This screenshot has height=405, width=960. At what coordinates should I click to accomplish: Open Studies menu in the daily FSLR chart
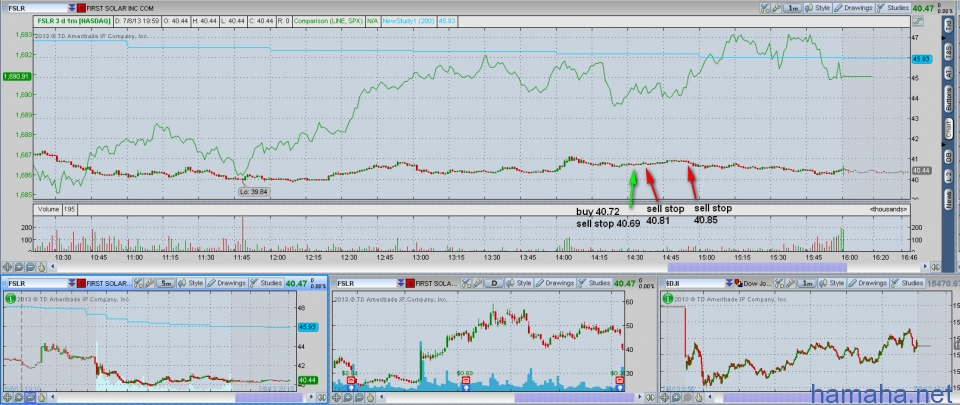point(594,283)
